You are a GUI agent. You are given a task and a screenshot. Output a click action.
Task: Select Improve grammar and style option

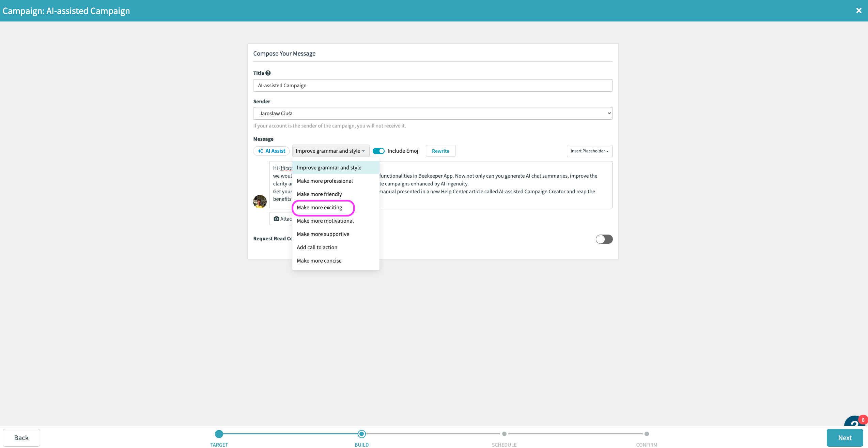pos(336,168)
